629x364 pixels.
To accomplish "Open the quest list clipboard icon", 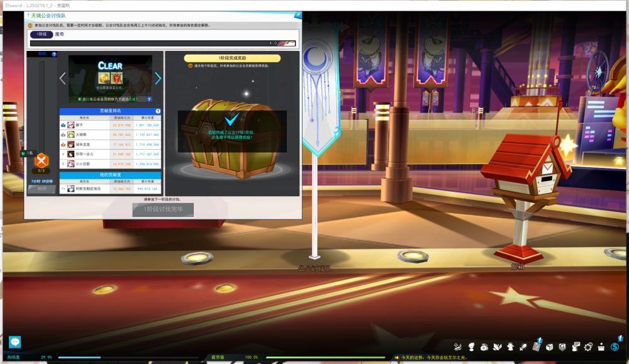I will pyautogui.click(x=537, y=346).
